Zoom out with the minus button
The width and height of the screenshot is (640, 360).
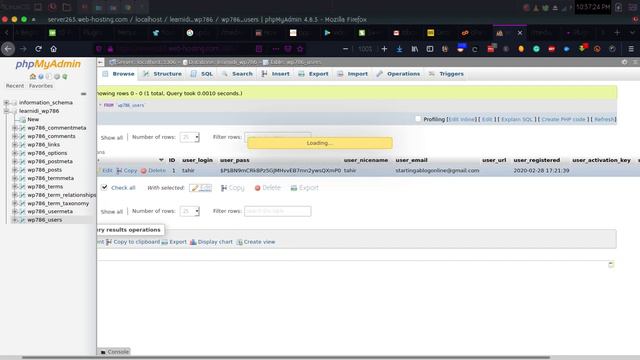(346, 49)
